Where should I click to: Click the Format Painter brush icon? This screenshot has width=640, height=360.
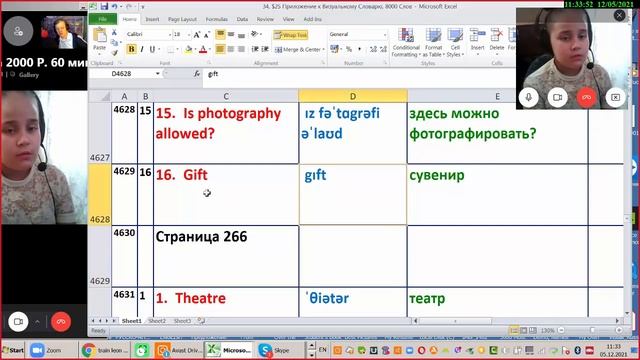(x=114, y=53)
